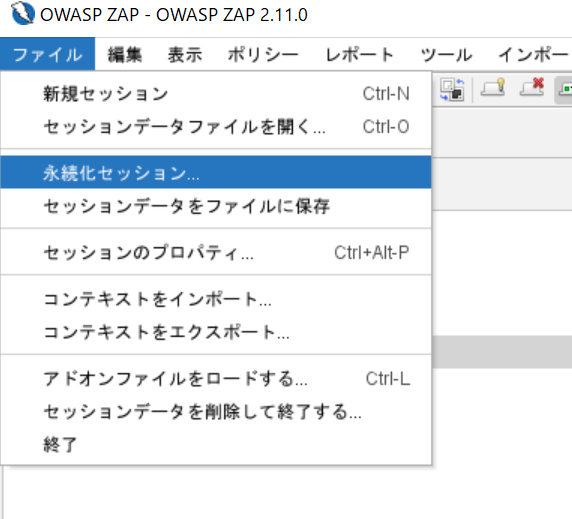This screenshot has height=519, width=572.
Task: Click the show all tabs lightbulb icon
Action: click(493, 88)
